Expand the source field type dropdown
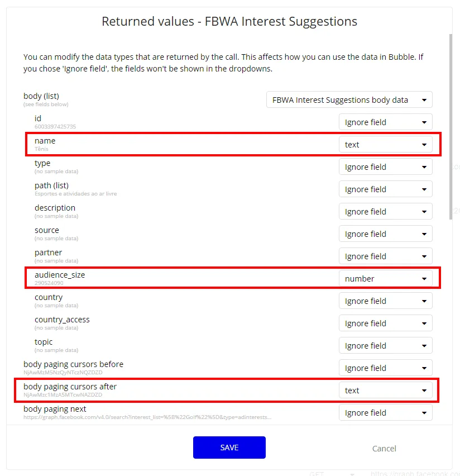This screenshot has width=460, height=476. coord(385,234)
